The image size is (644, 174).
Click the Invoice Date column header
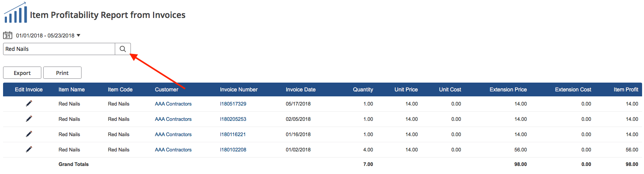(300, 89)
